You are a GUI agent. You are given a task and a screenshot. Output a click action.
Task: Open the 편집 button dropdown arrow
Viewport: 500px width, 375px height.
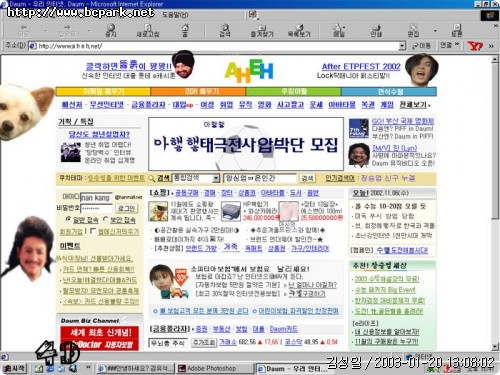coord(435,31)
